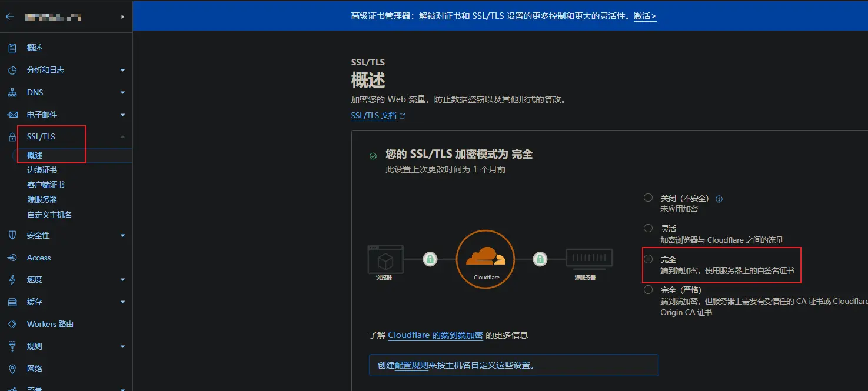Viewport: 868px width, 391px height.
Task: Click the info icon next to 关闭 (不安全)
Action: point(719,199)
